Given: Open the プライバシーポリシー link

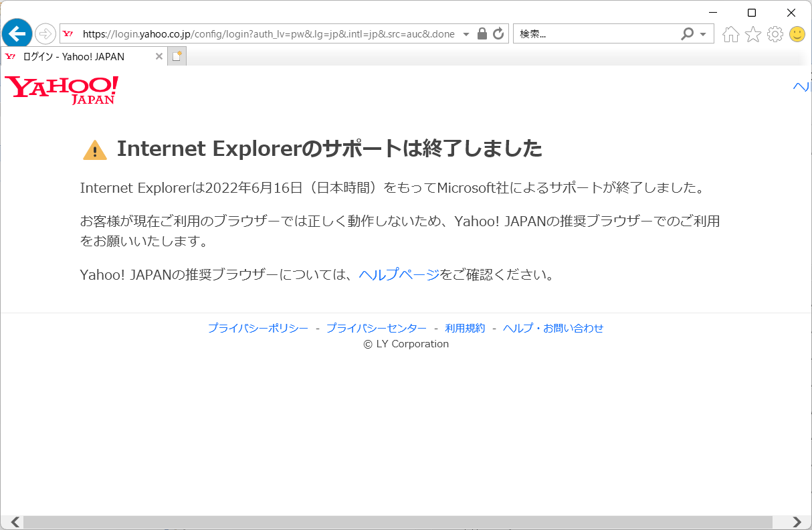Looking at the screenshot, I should click(x=259, y=328).
